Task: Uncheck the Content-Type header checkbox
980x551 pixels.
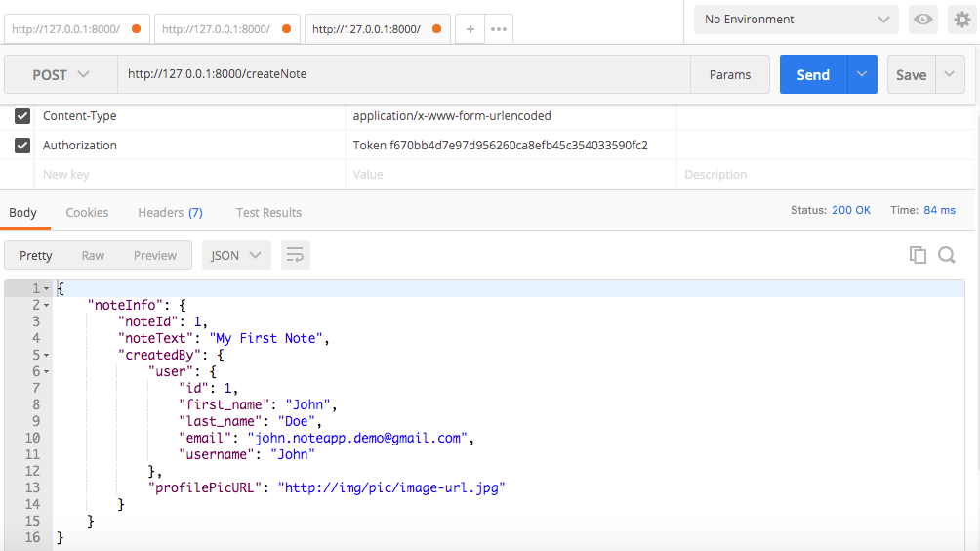Action: click(22, 115)
